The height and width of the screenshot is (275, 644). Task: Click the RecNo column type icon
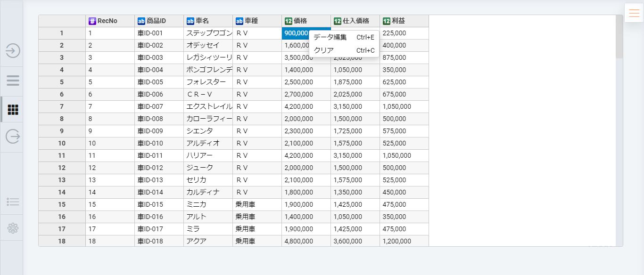92,21
